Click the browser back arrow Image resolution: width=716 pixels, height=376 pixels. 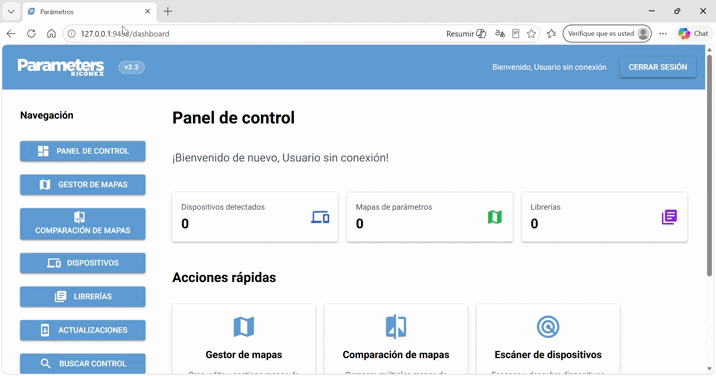coord(11,34)
